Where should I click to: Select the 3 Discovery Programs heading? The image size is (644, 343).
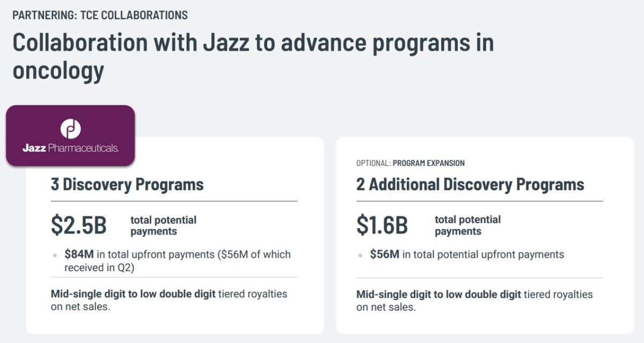tap(127, 185)
